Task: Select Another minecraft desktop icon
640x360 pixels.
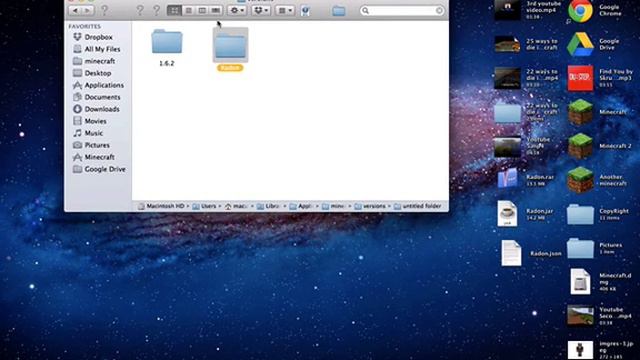Action: 580,180
